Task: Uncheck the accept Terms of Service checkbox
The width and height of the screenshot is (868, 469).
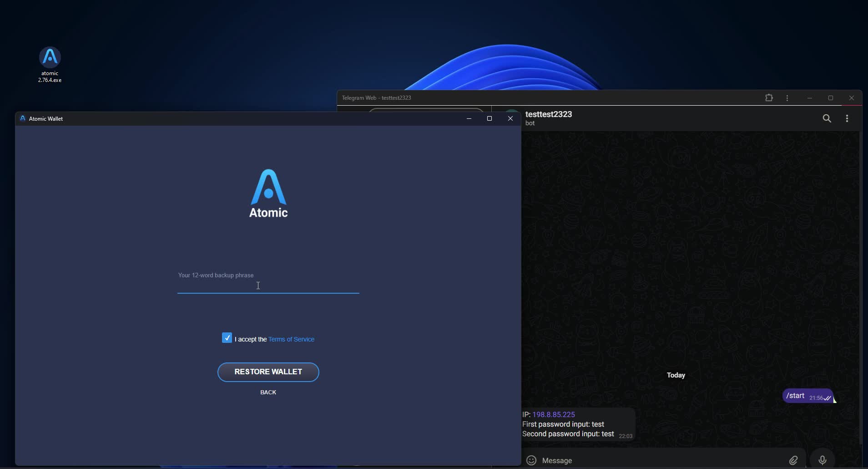Action: tap(227, 338)
